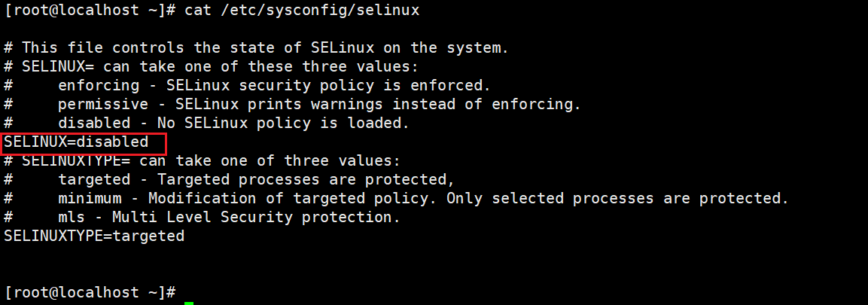Click the highlighted SELINUX=disabled line
This screenshot has height=305, width=868.
tap(76, 142)
